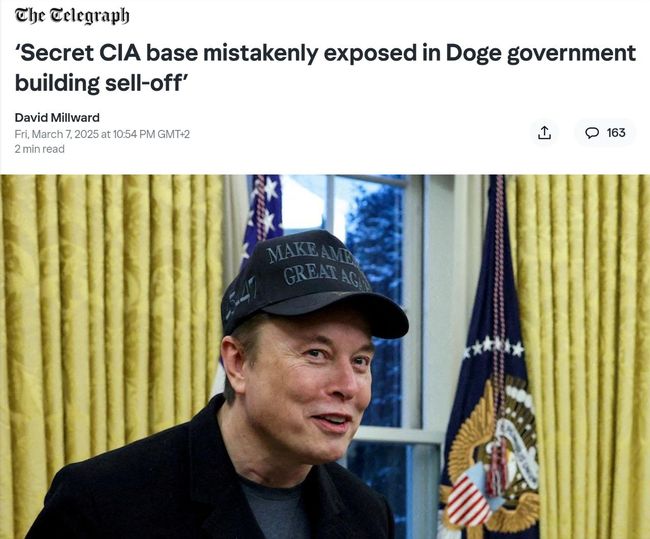Click the comments speech bubble icon
The height and width of the screenshot is (539, 650).
(592, 132)
